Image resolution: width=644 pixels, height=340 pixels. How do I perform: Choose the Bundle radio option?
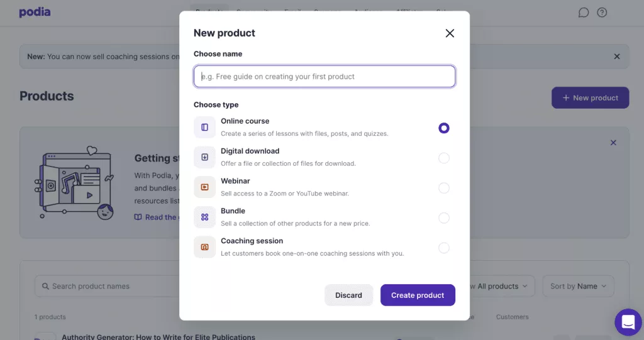[x=443, y=218]
